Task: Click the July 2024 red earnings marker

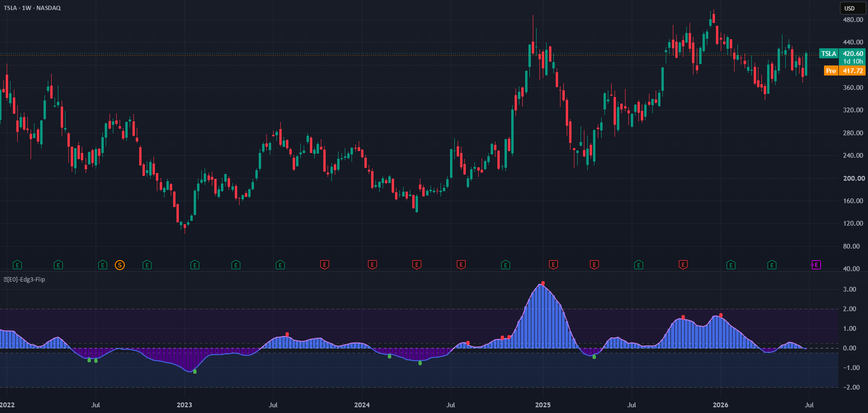Action: tap(461, 264)
